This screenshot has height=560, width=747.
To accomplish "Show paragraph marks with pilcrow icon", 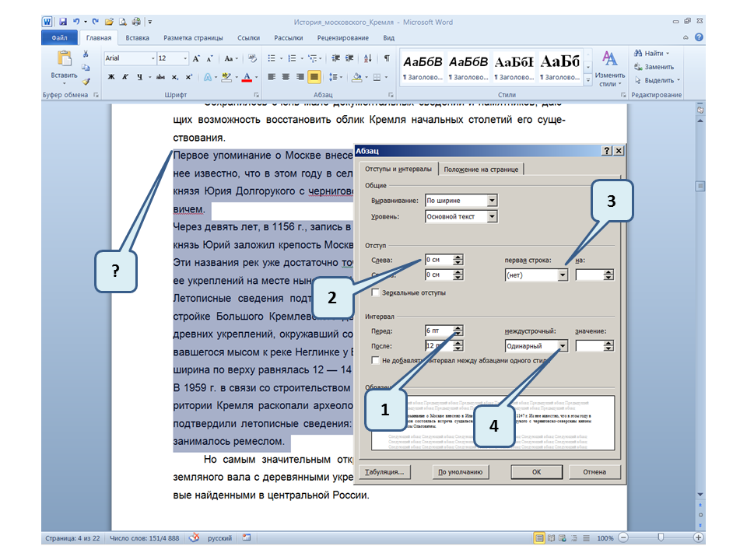I will pyautogui.click(x=387, y=58).
